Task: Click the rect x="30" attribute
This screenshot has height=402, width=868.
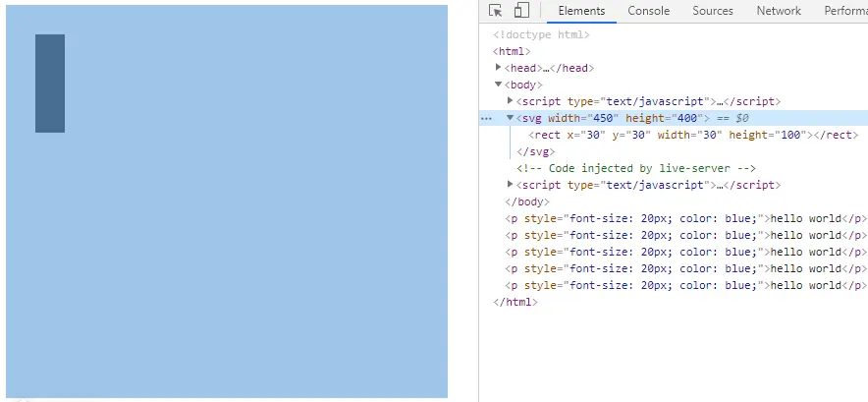Action: [583, 135]
